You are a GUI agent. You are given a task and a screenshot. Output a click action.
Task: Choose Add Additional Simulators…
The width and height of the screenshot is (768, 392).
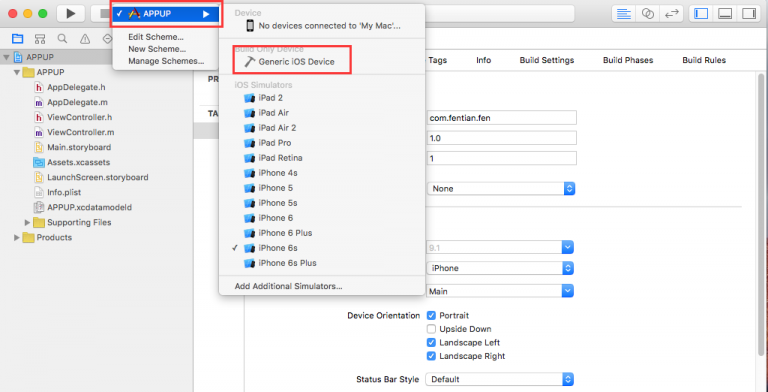288,286
